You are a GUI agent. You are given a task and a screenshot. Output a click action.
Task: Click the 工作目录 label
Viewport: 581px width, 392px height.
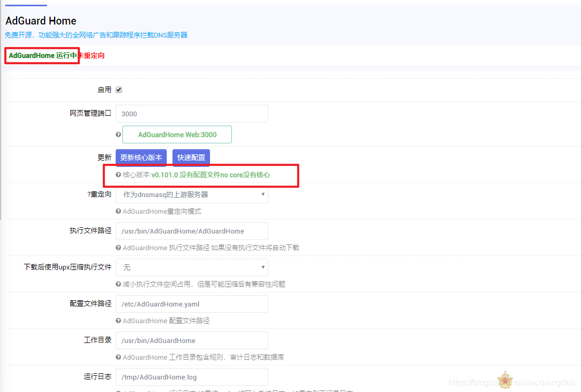[97, 340]
